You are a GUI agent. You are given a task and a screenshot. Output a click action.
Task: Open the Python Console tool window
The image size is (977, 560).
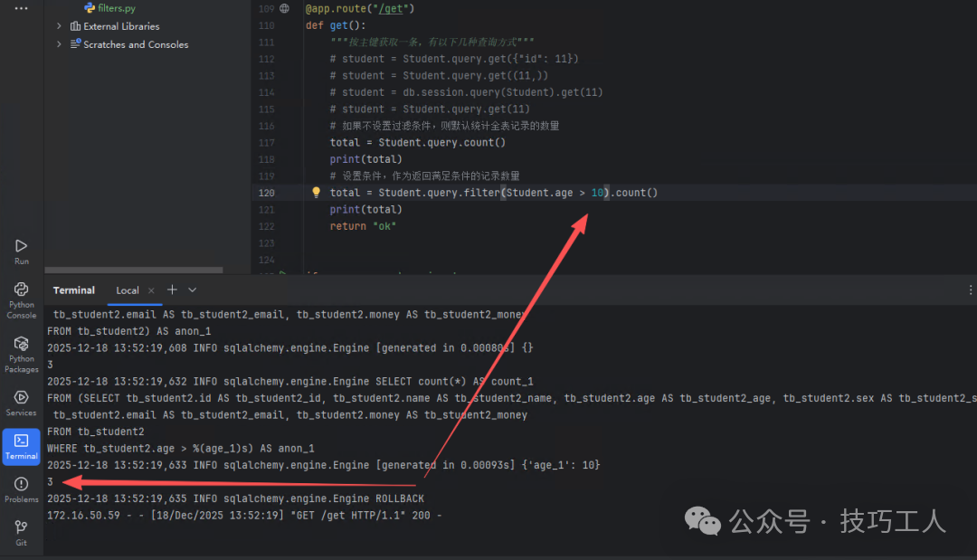(x=21, y=300)
